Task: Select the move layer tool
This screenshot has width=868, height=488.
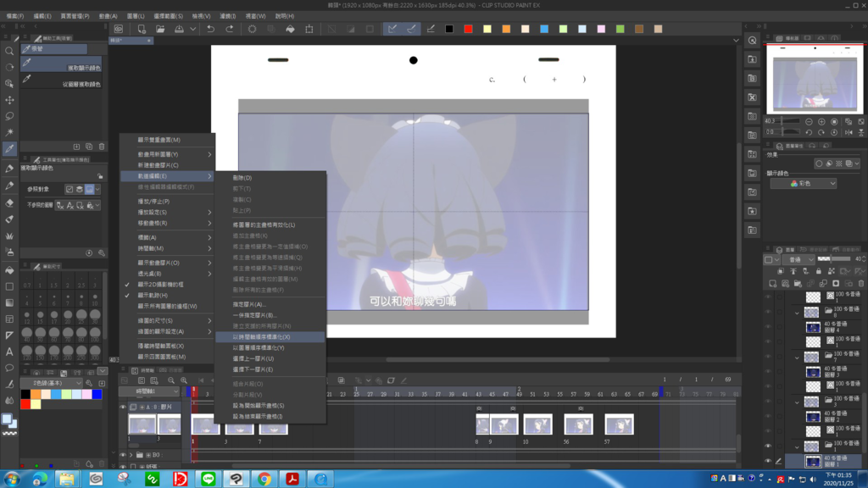Action: tap(9, 100)
